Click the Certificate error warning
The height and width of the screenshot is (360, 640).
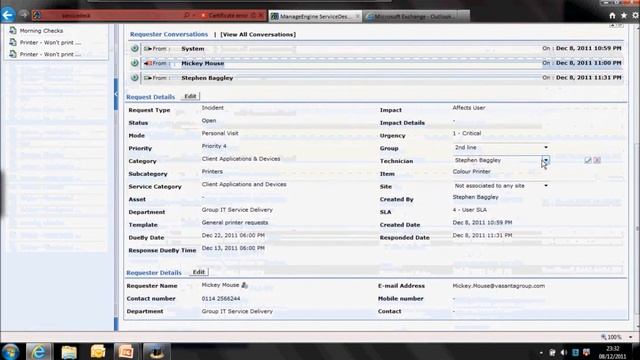tap(228, 16)
